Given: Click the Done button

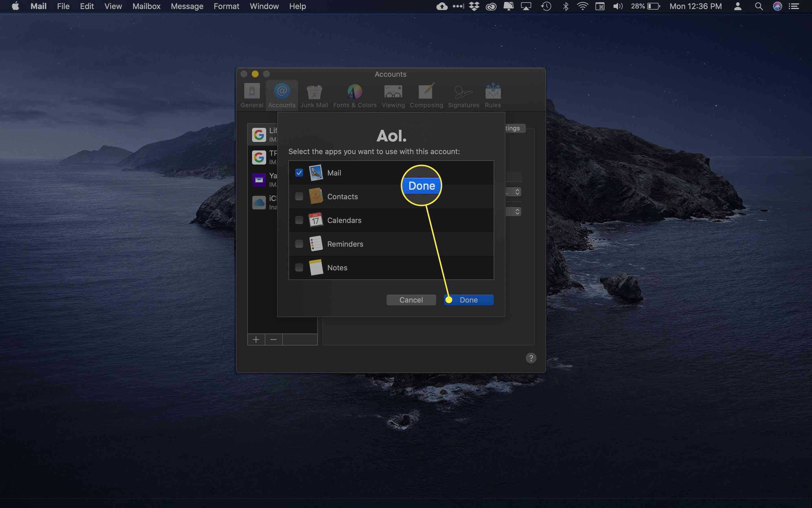Looking at the screenshot, I should [x=468, y=300].
